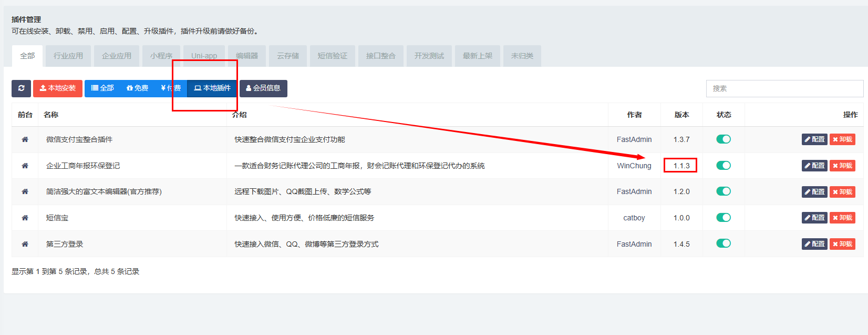
Task: Click the 版本 column header
Action: tap(681, 115)
